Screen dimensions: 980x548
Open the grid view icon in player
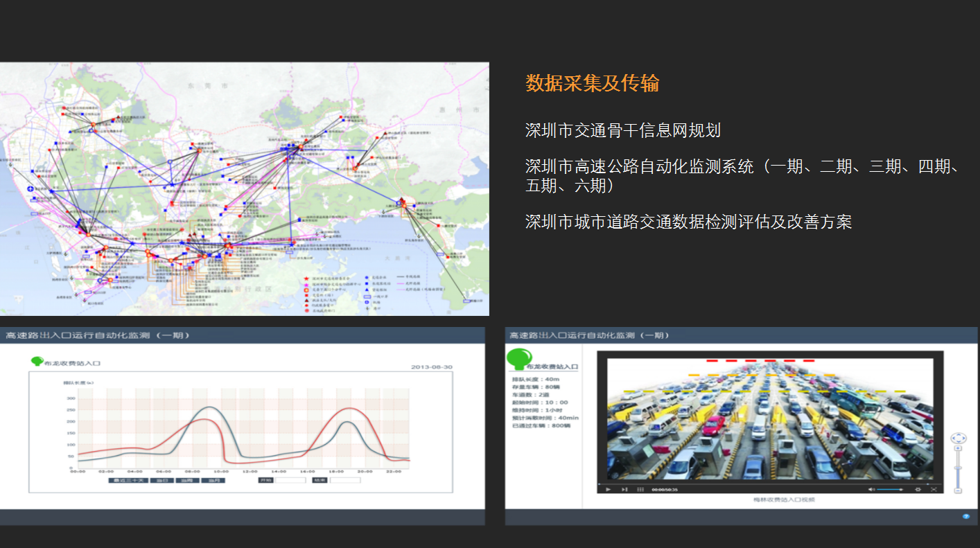click(x=640, y=489)
